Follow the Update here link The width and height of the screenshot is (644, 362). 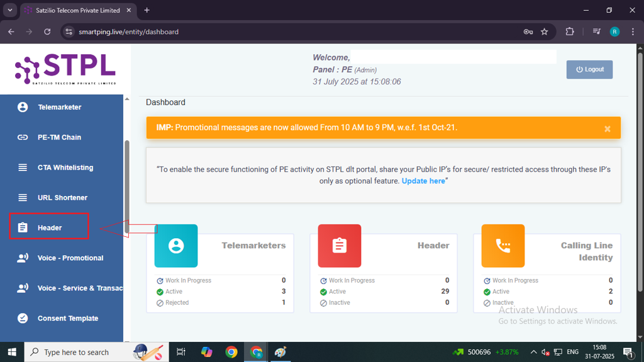tap(423, 181)
